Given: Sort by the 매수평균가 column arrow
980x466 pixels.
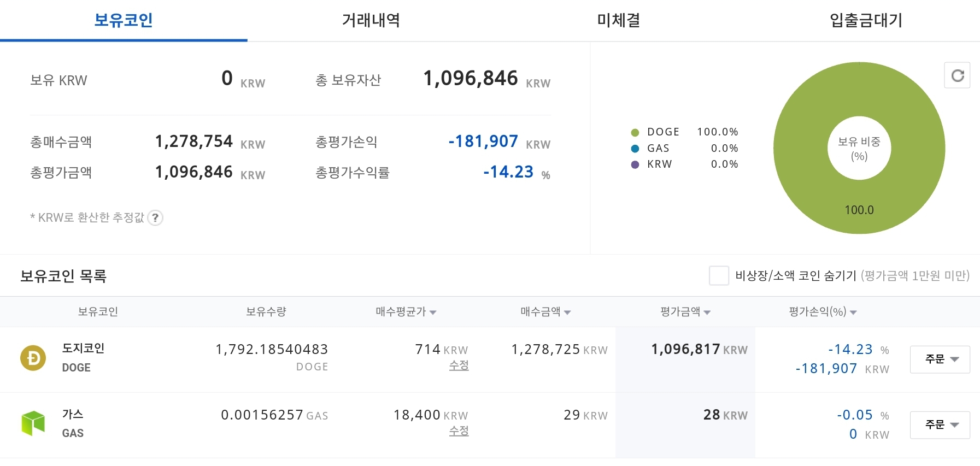Looking at the screenshot, I should coord(433,312).
